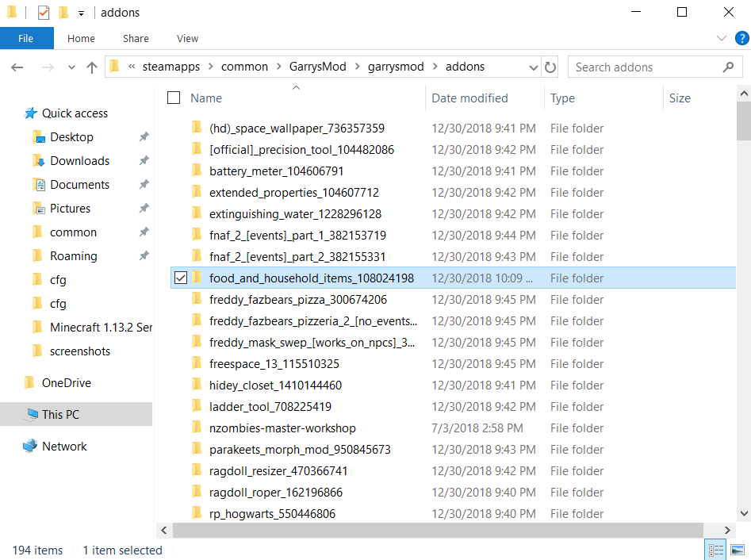Select rp_hogwarts_550446806 folder
Image resolution: width=751 pixels, height=560 pixels.
click(x=272, y=513)
